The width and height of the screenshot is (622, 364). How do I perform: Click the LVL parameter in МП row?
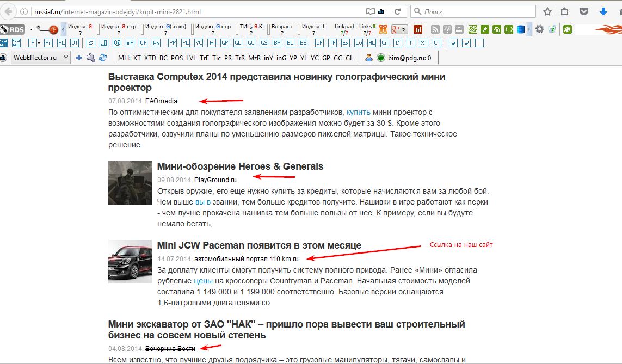coord(191,58)
